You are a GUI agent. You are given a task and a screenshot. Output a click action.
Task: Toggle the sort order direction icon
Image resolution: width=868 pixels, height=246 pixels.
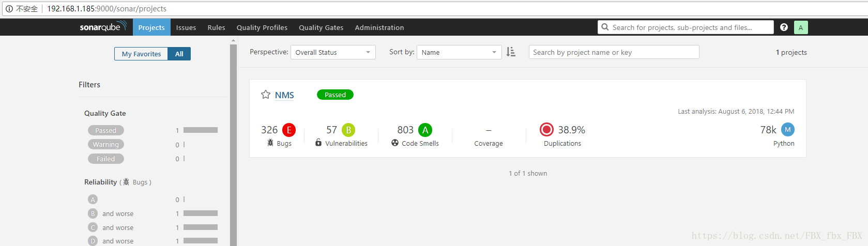[511, 52]
